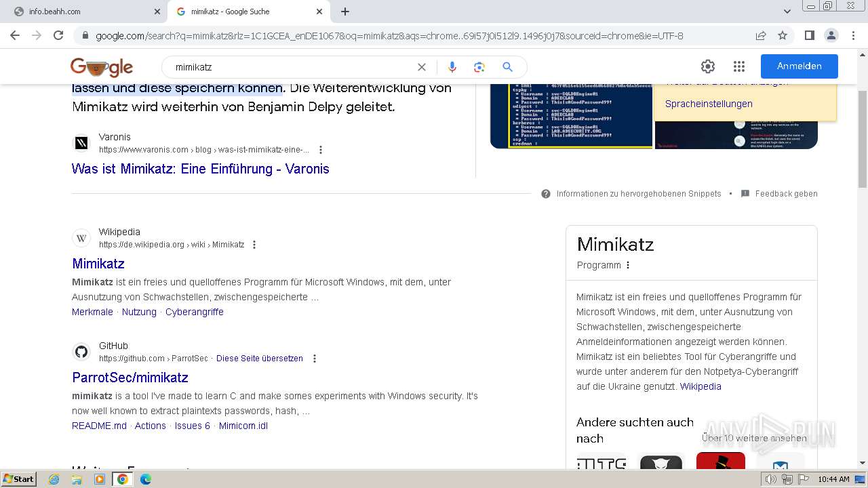
Task: Start voice search with microphone icon
Action: pyautogui.click(x=452, y=67)
